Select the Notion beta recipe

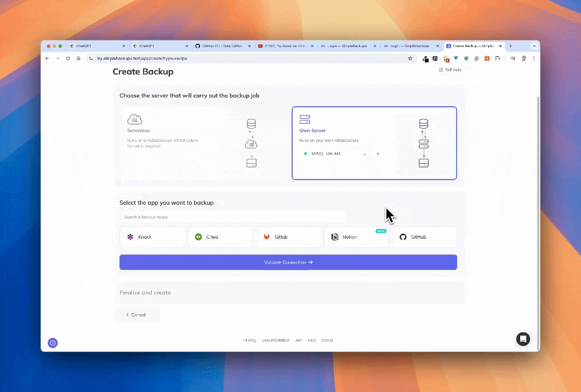(x=356, y=237)
